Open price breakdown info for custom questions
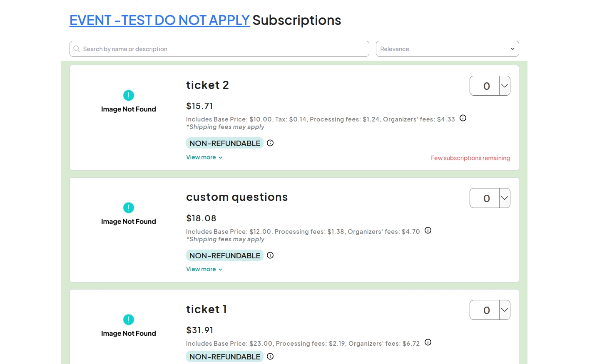 (428, 230)
